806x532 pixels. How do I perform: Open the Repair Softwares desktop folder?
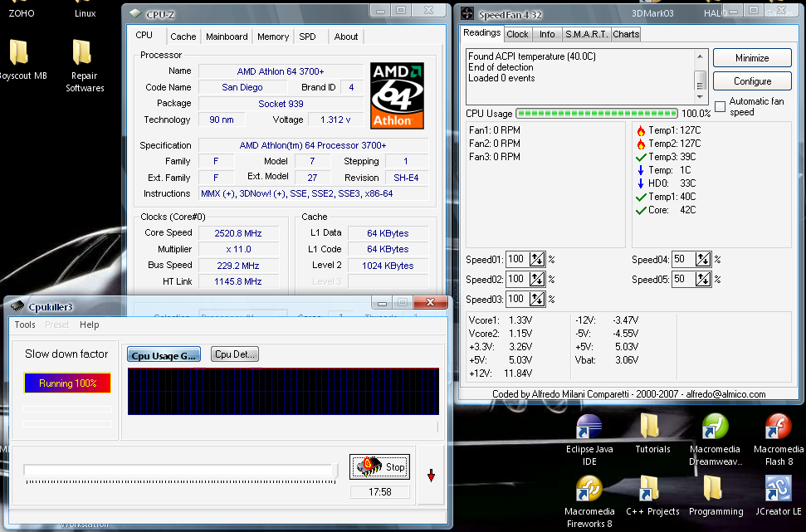pyautogui.click(x=84, y=66)
